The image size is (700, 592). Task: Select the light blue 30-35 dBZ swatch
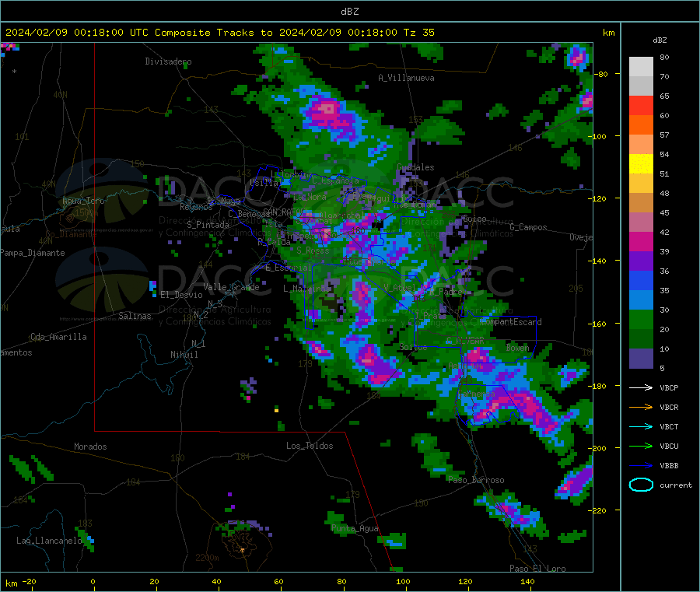(641, 300)
